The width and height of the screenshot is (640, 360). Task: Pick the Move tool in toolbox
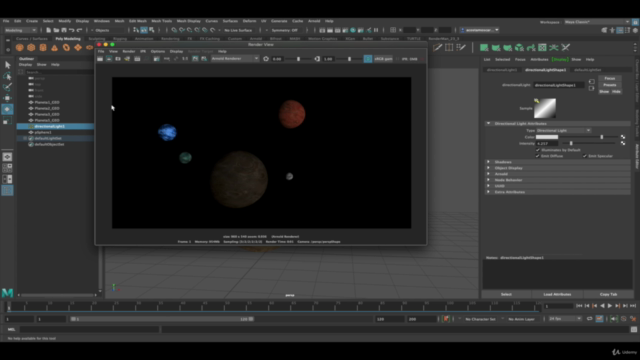click(x=7, y=98)
